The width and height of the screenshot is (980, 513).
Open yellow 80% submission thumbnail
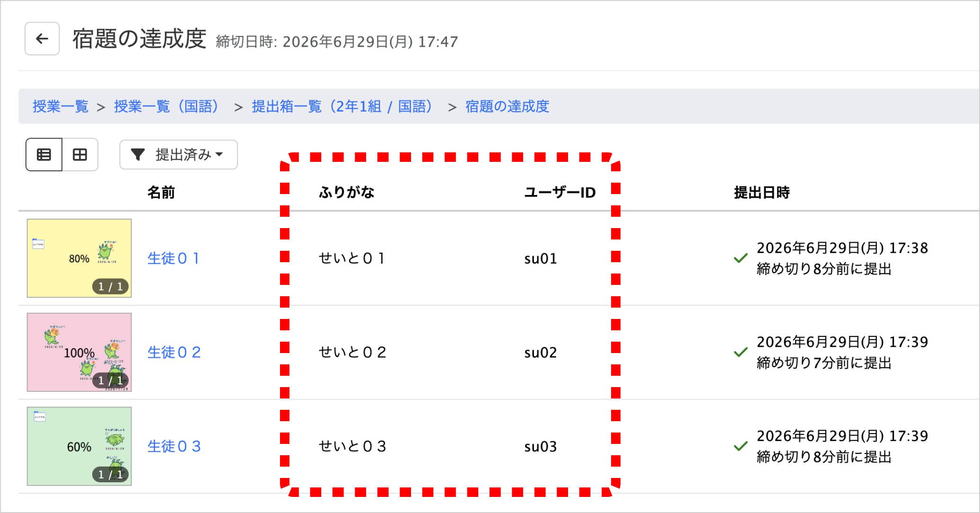click(79, 258)
